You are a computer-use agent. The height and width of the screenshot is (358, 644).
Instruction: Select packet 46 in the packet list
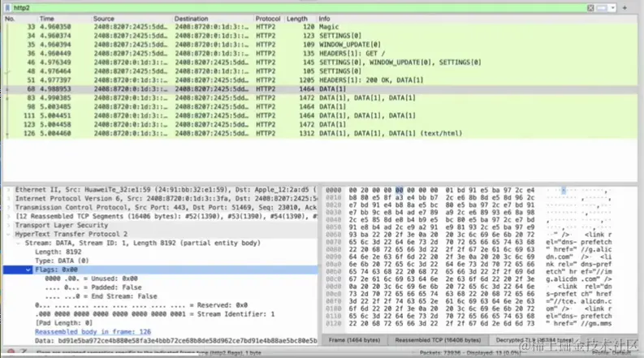click(320, 63)
